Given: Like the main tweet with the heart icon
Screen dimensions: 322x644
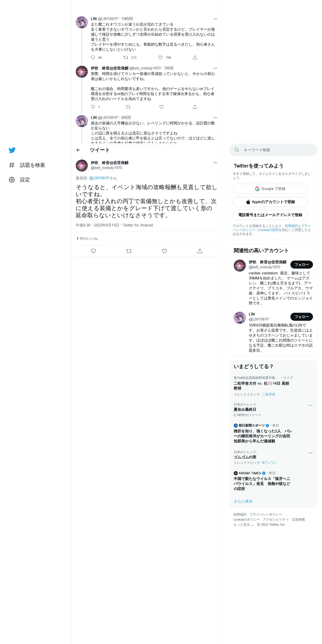Looking at the screenshot, I should pos(164,251).
